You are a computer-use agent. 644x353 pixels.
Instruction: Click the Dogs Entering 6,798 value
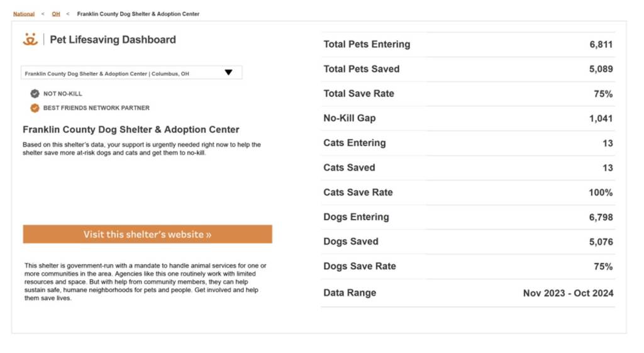point(600,217)
